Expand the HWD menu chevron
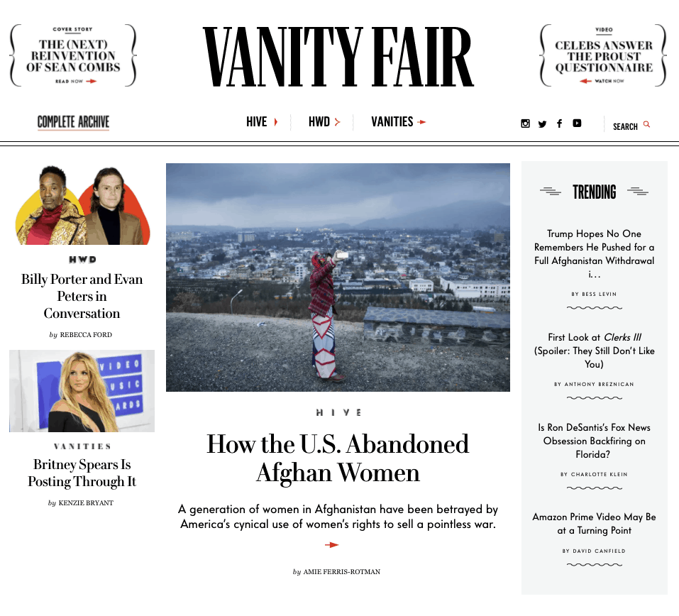This screenshot has height=616, width=679. [x=337, y=122]
